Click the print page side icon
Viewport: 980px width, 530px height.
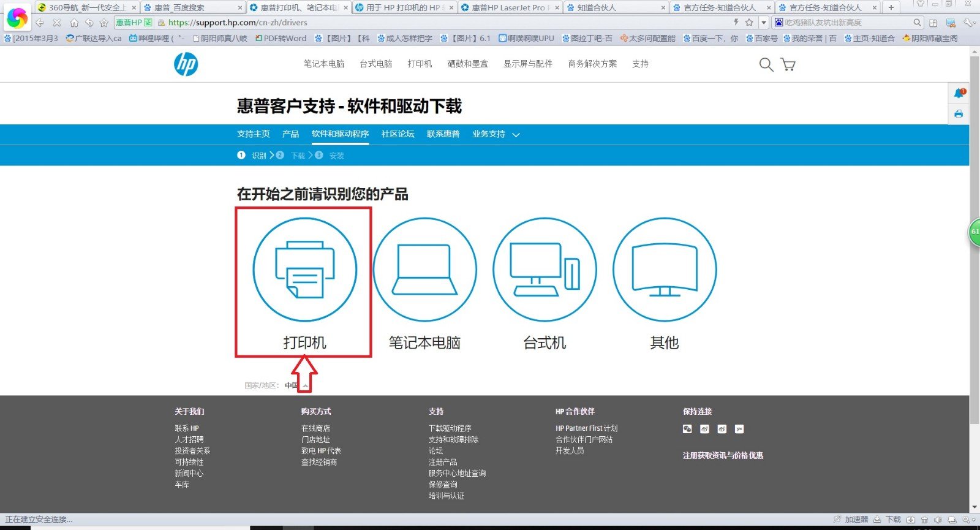(x=959, y=114)
